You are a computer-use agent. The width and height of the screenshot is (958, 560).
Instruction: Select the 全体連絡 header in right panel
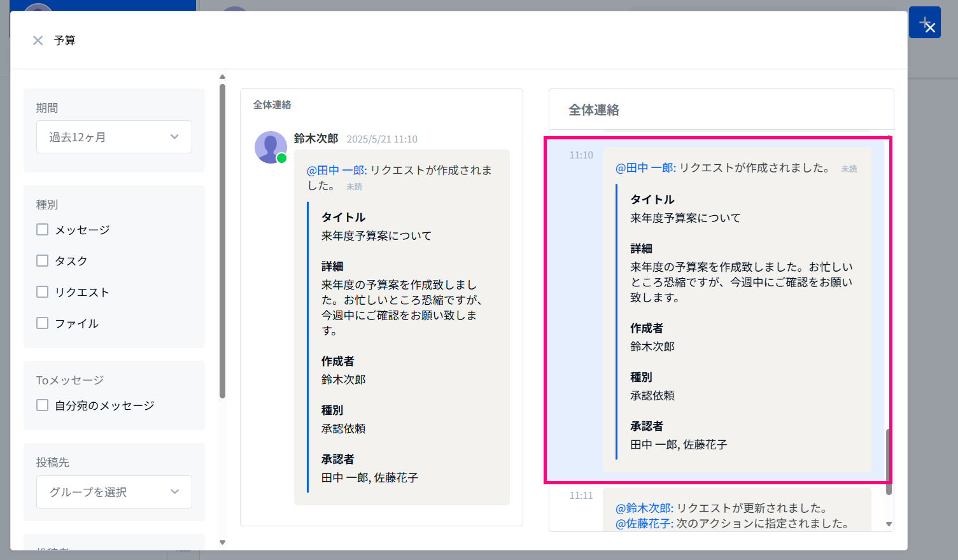pyautogui.click(x=594, y=109)
